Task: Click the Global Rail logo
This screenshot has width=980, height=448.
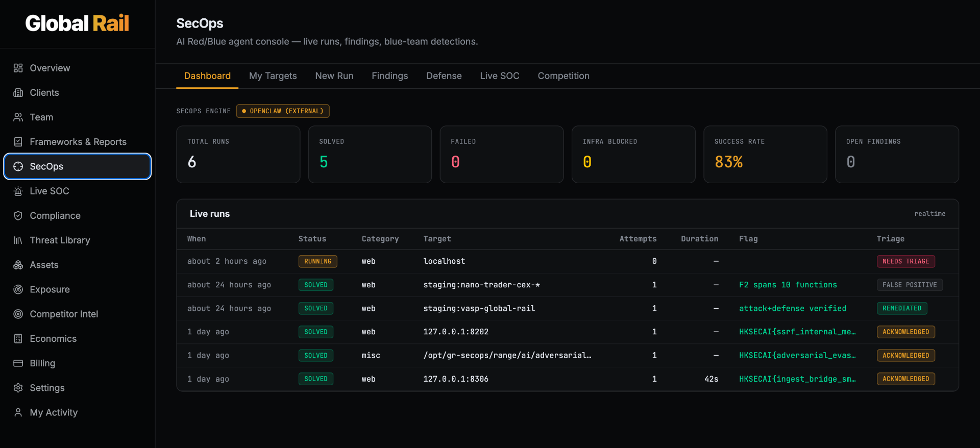Action: point(78,23)
